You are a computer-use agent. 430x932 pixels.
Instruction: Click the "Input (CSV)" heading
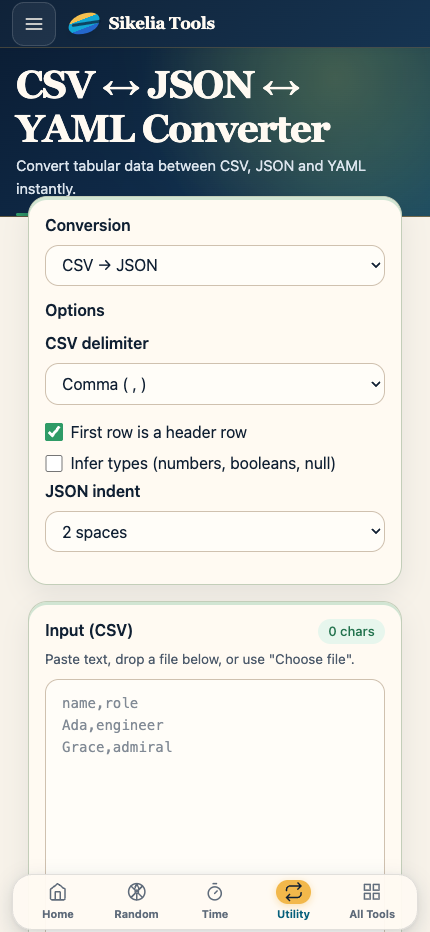(x=89, y=631)
